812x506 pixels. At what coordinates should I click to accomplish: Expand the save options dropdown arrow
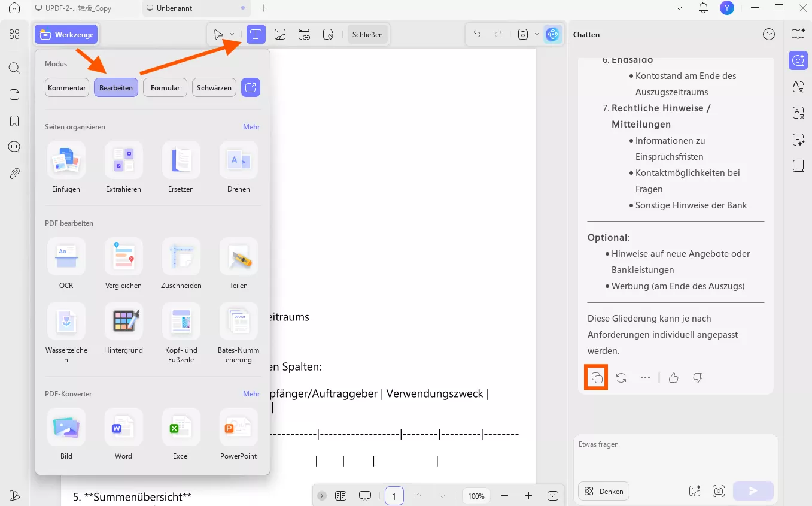[537, 34]
